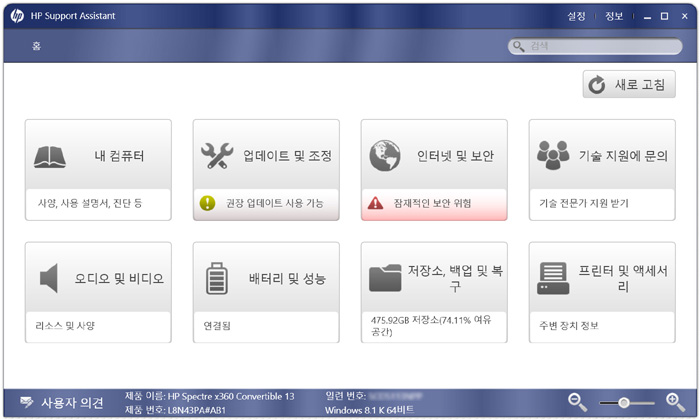The width and height of the screenshot is (700, 420).
Task: Click the zoom out magnifier icon
Action: [x=578, y=402]
